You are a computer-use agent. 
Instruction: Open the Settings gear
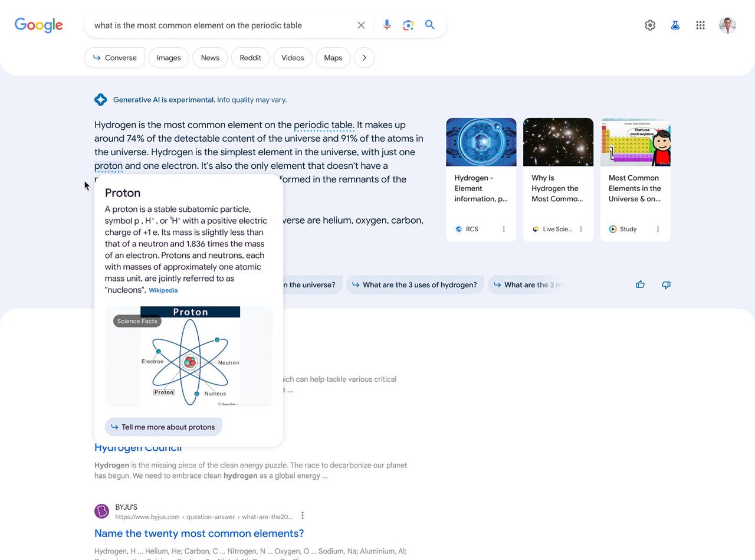(650, 25)
